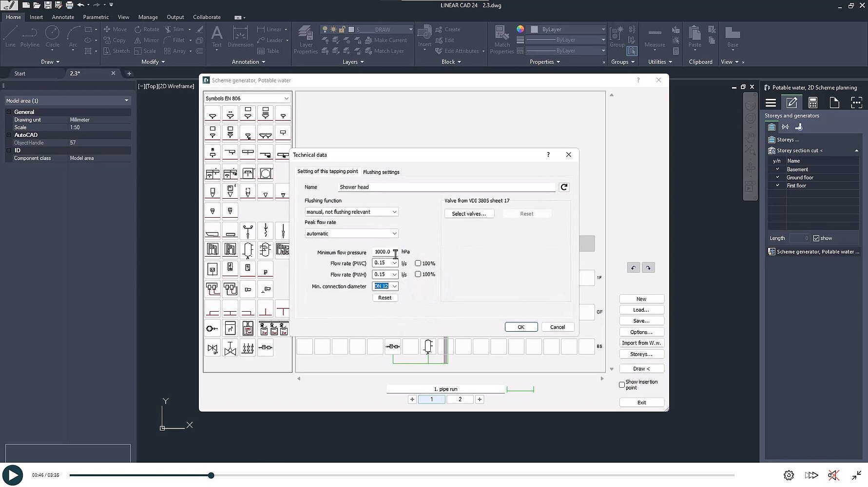Image resolution: width=868 pixels, height=487 pixels.
Task: Click the redo arrow in Scheme generator
Action: (648, 268)
